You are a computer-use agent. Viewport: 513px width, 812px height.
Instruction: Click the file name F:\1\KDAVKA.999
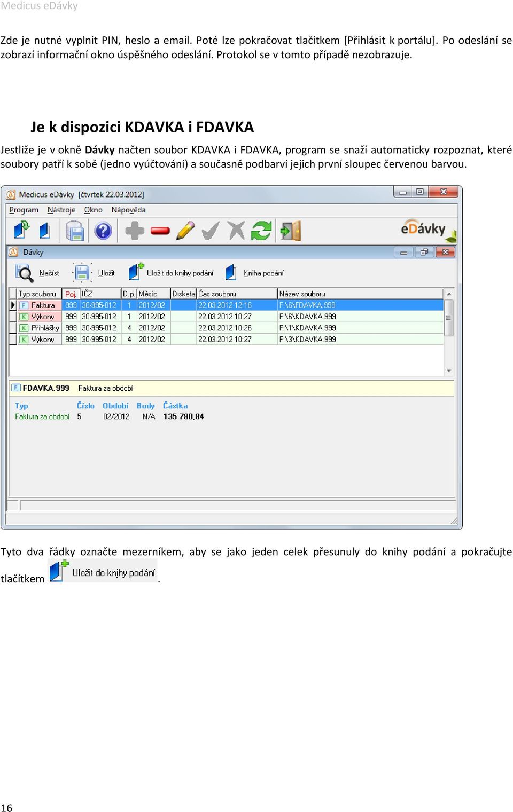(307, 328)
